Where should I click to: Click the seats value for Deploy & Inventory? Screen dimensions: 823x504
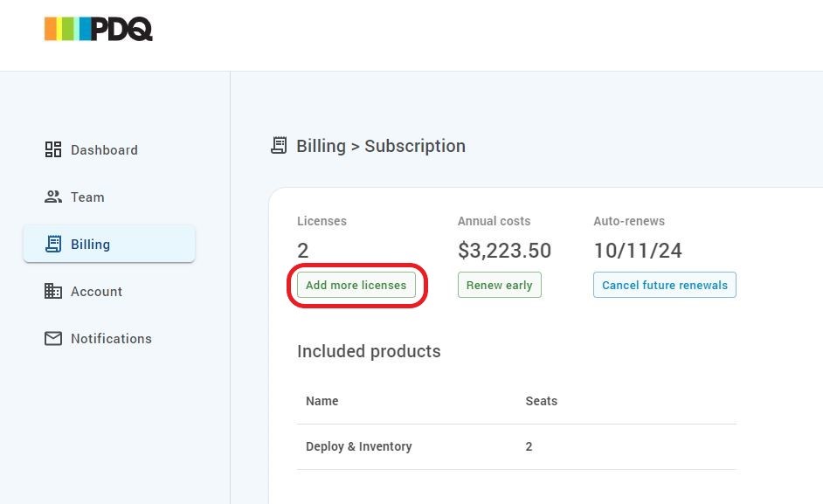529,446
